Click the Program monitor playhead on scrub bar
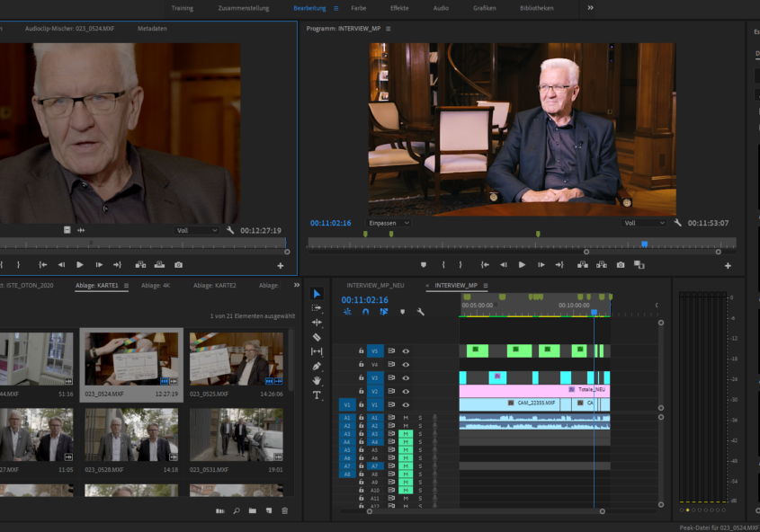The width and height of the screenshot is (760, 532). (644, 244)
